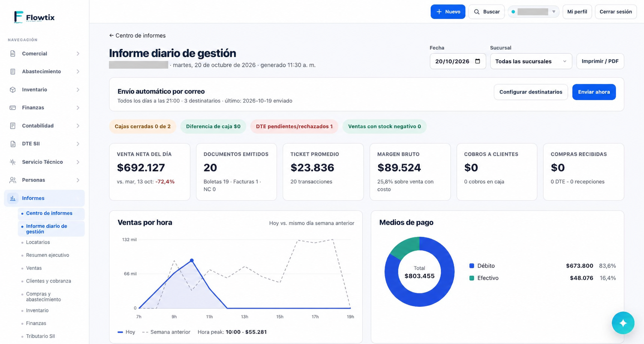Click the Abastecimiento sidebar icon
Viewport: 644px width, 344px height.
click(x=13, y=72)
